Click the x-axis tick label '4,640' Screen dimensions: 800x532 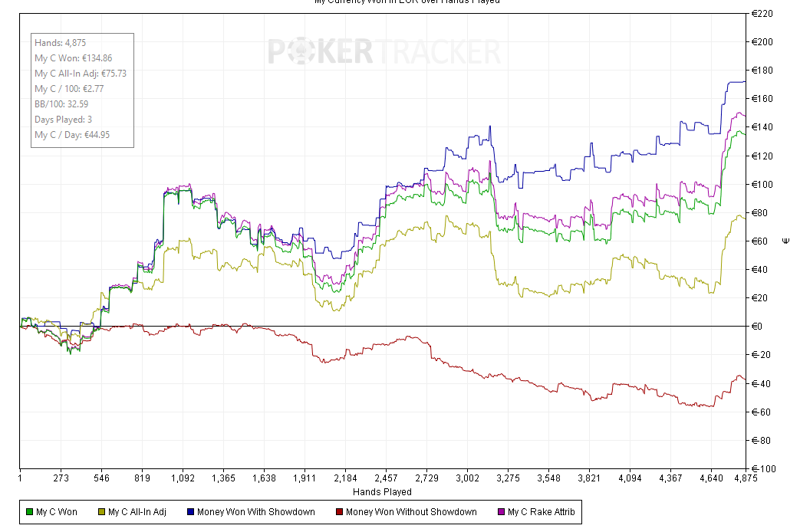711,478
